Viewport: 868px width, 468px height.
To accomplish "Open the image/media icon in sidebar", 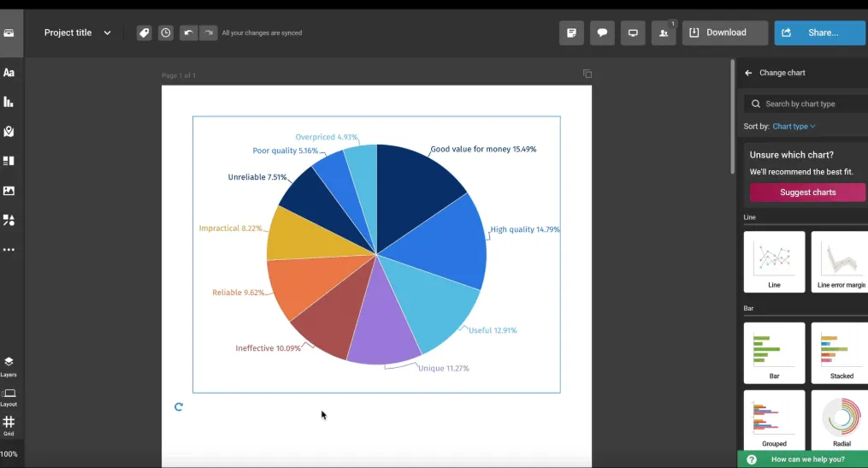I will 9,191.
